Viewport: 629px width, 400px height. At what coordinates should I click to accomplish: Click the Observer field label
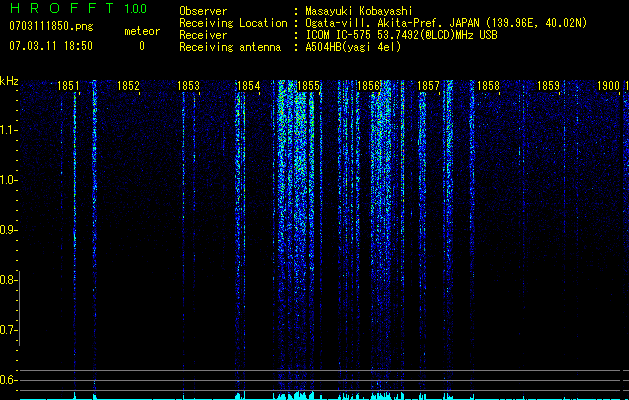pos(203,11)
